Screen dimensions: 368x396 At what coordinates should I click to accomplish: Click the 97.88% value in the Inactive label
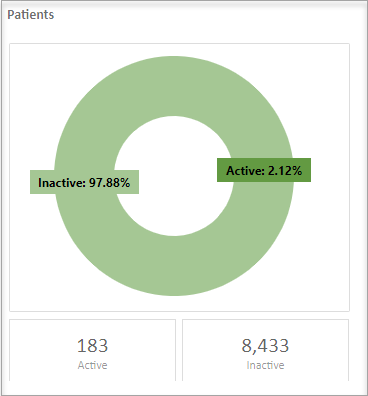coord(109,183)
